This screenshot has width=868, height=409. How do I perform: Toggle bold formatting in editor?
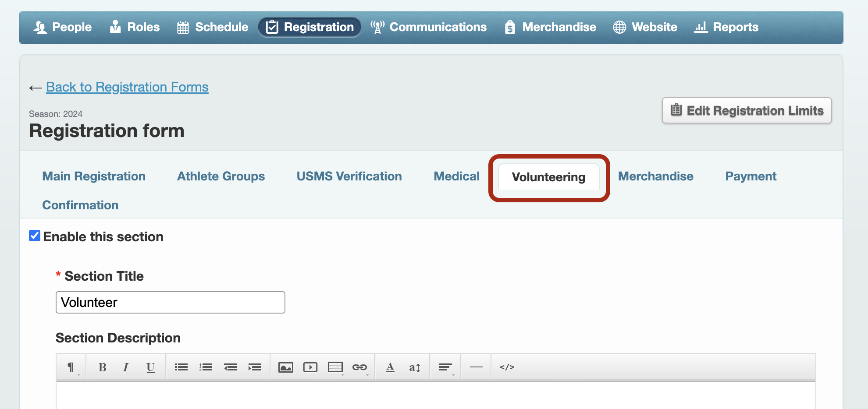[102, 367]
